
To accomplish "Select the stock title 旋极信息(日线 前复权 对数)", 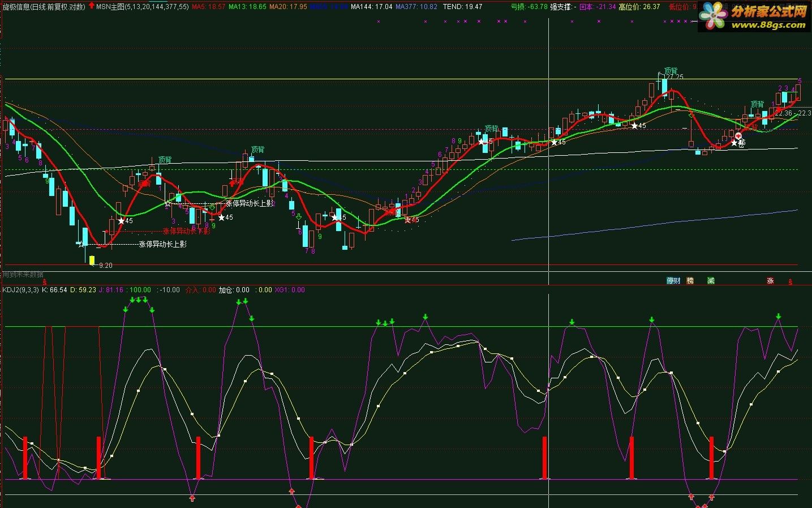I will click(x=44, y=7).
